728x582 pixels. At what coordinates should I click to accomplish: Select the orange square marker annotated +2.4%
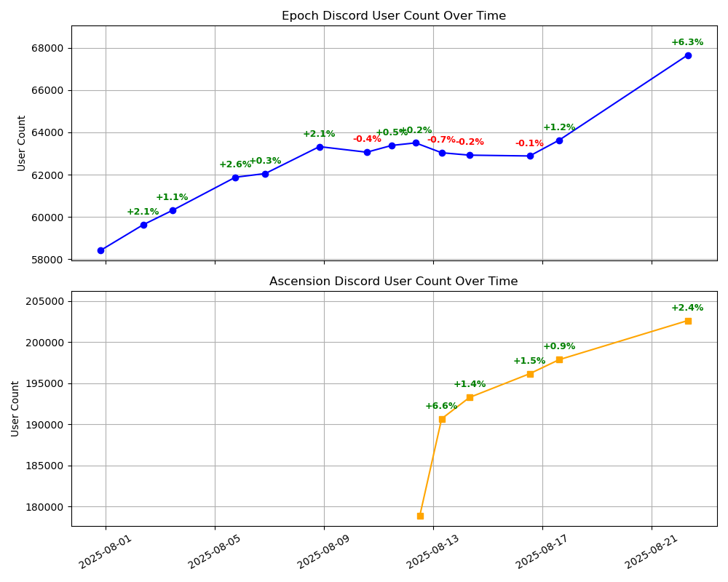coord(688,321)
